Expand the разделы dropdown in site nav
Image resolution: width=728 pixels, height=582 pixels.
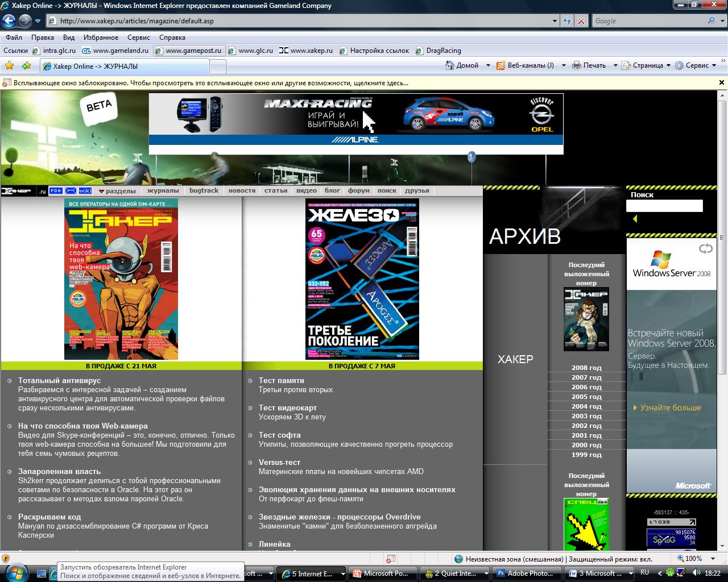117,191
